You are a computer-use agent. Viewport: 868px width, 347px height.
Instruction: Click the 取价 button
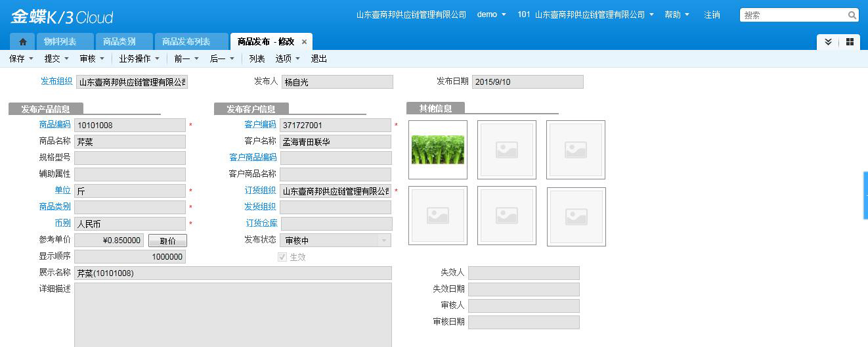click(167, 241)
